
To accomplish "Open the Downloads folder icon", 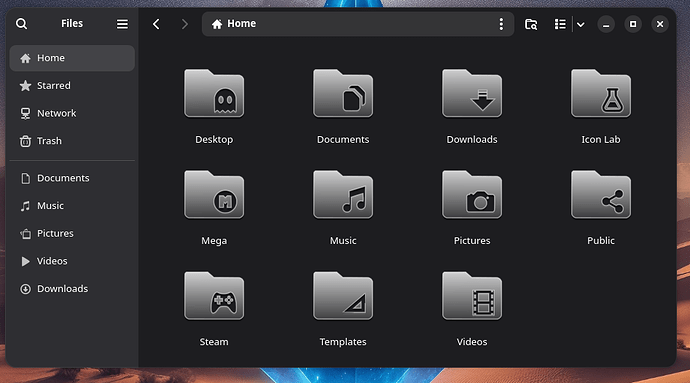I will click(x=472, y=93).
